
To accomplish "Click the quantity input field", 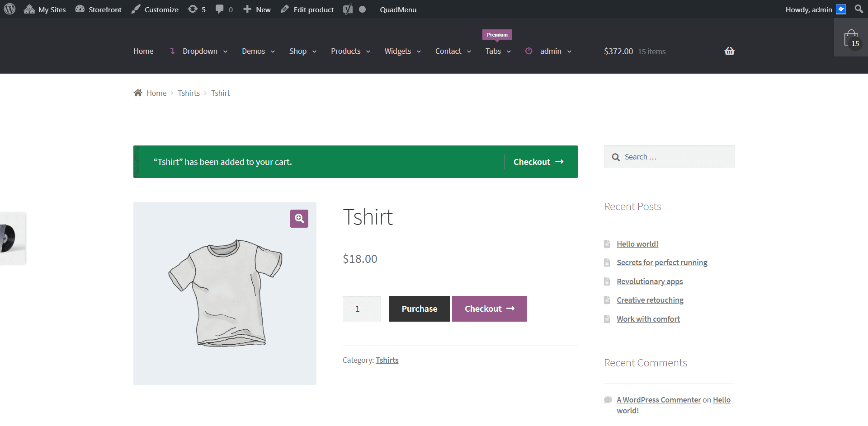I will [x=361, y=309].
